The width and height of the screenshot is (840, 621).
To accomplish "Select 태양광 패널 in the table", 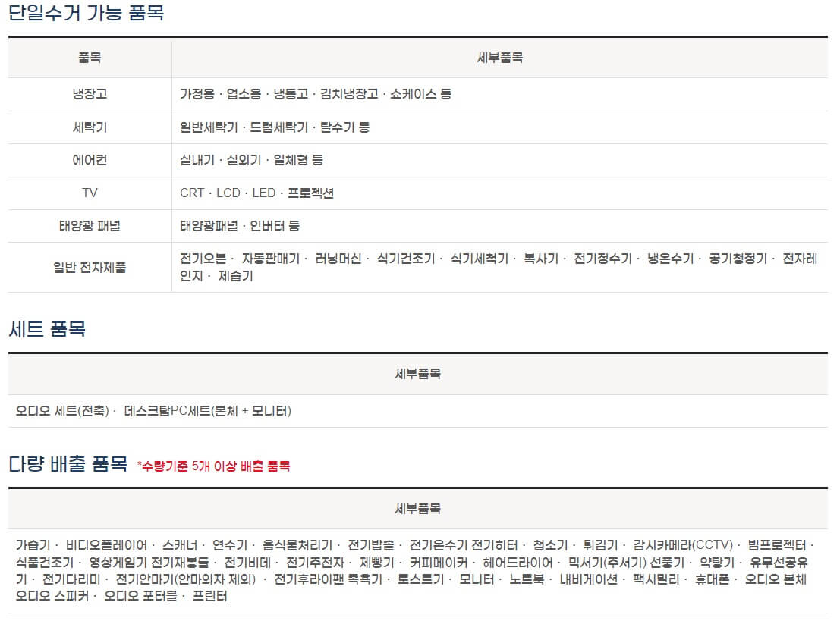I will [89, 225].
